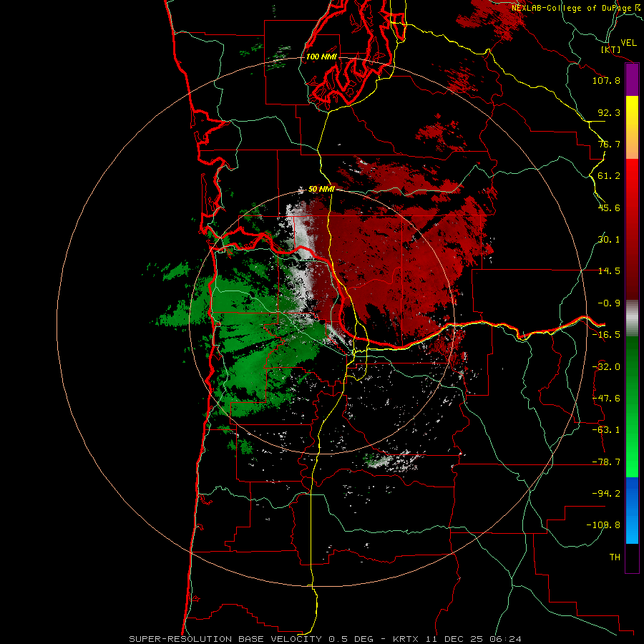Click the -63.1 legend value

click(606, 430)
